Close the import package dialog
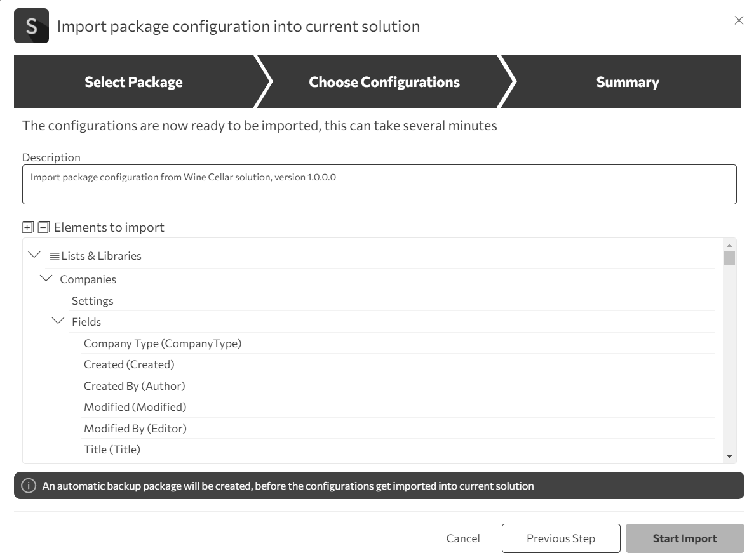The height and width of the screenshot is (560, 754). [739, 20]
